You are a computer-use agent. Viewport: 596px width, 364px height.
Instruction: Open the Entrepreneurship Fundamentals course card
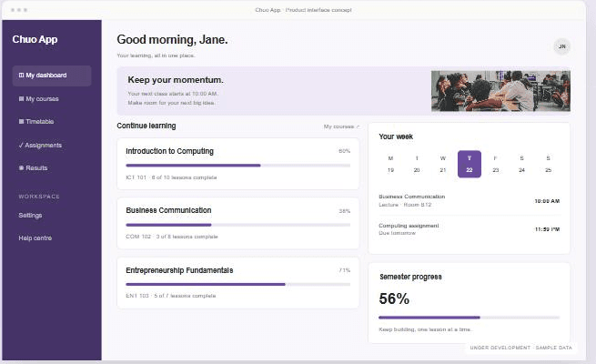237,283
